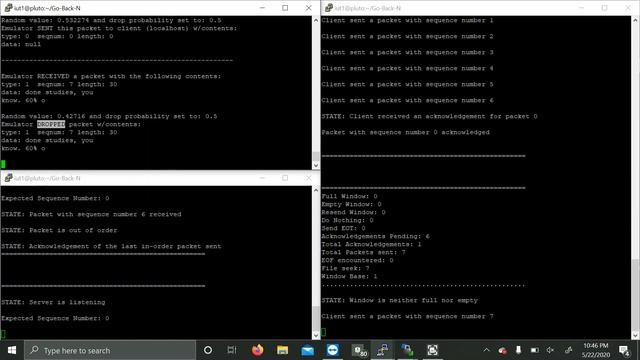Click 'Acknowledgements Pending: 6' line
Screen dimensions: 640x360
click(376, 236)
